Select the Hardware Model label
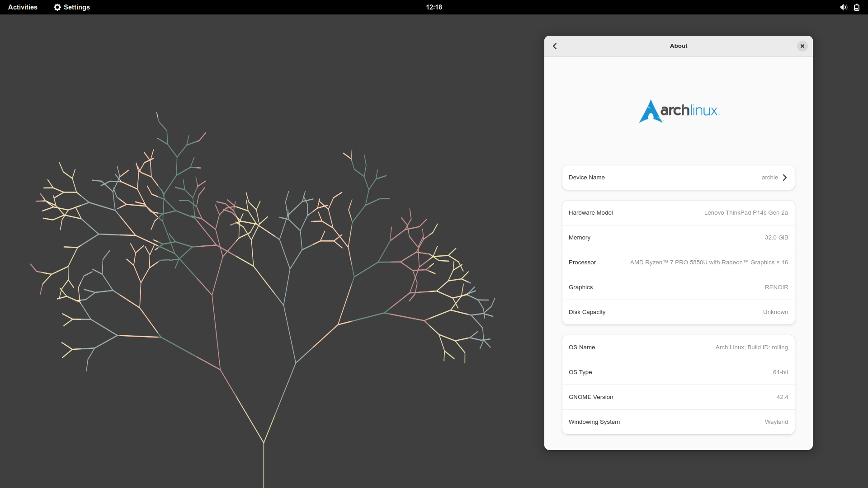The image size is (868, 488). point(590,213)
